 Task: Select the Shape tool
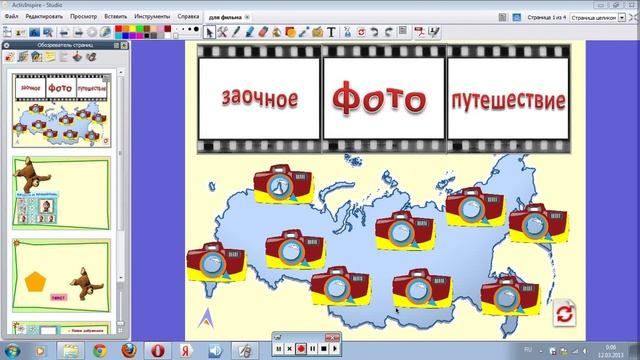pos(290,32)
